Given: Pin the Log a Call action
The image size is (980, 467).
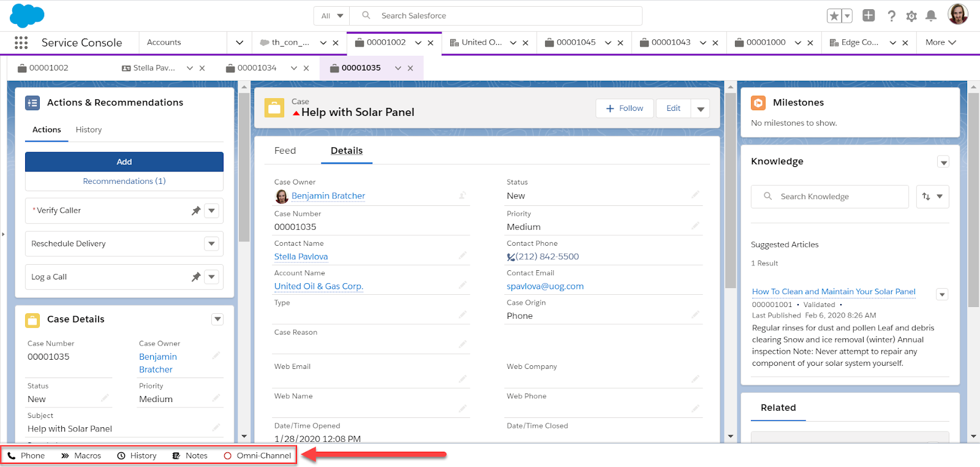Looking at the screenshot, I should tap(196, 277).
